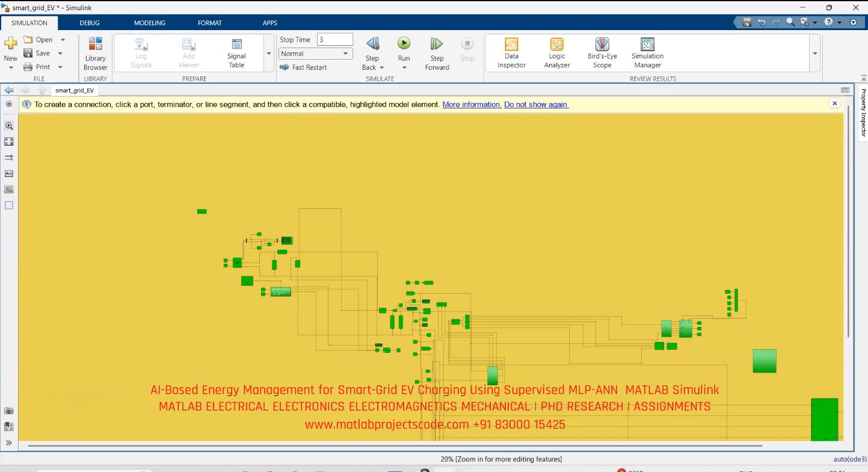
Task: Take a screenshot with the camera icon
Action: [8, 411]
